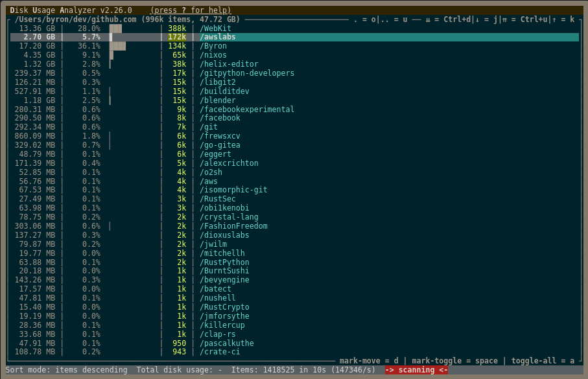Select the /RustSec directory
The height and width of the screenshot is (379, 588).
pos(294,199)
